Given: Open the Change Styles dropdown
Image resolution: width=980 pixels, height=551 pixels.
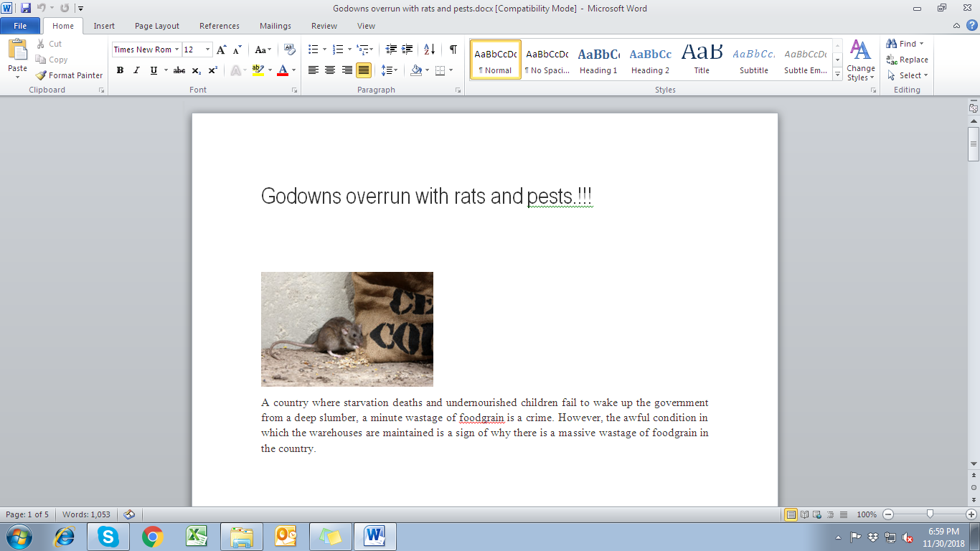Looking at the screenshot, I should 860,65.
